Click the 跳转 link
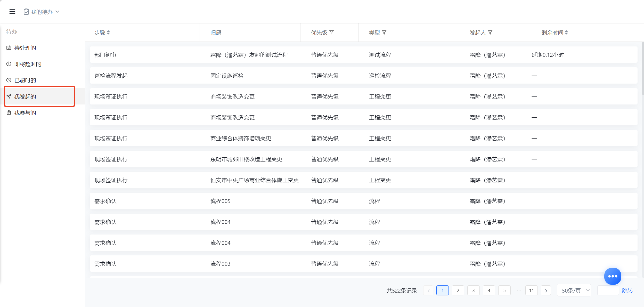Image resolution: width=644 pixels, height=307 pixels. 627,291
